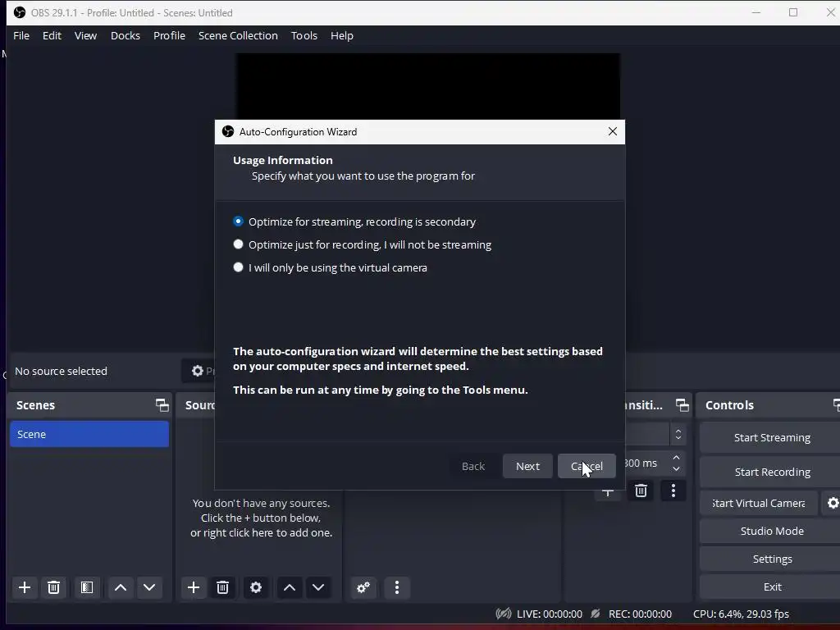
Task: Open source properties gear icon
Action: point(256,587)
